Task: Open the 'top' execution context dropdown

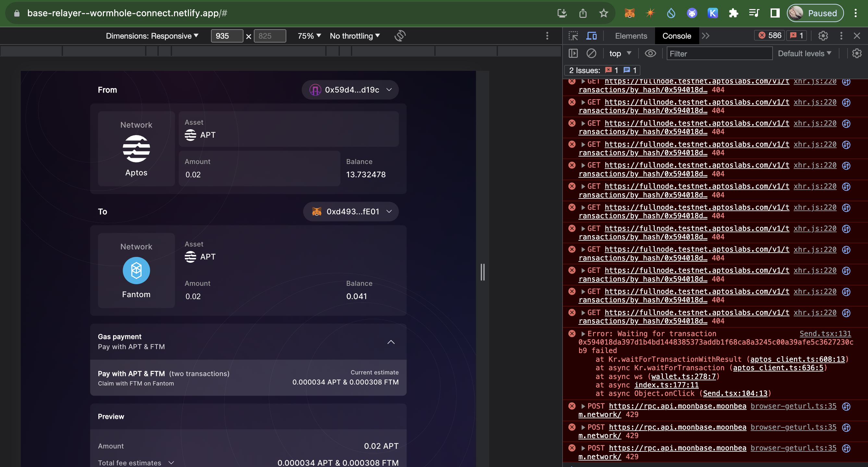Action: point(619,53)
